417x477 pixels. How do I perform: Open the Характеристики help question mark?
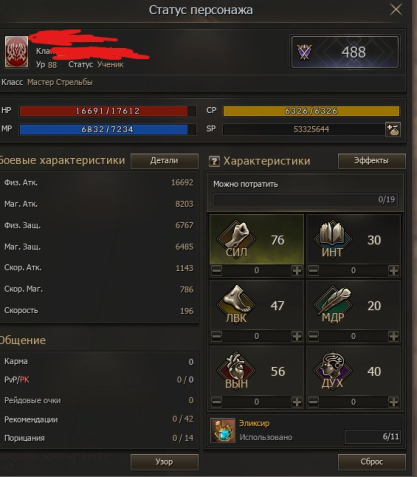point(214,162)
